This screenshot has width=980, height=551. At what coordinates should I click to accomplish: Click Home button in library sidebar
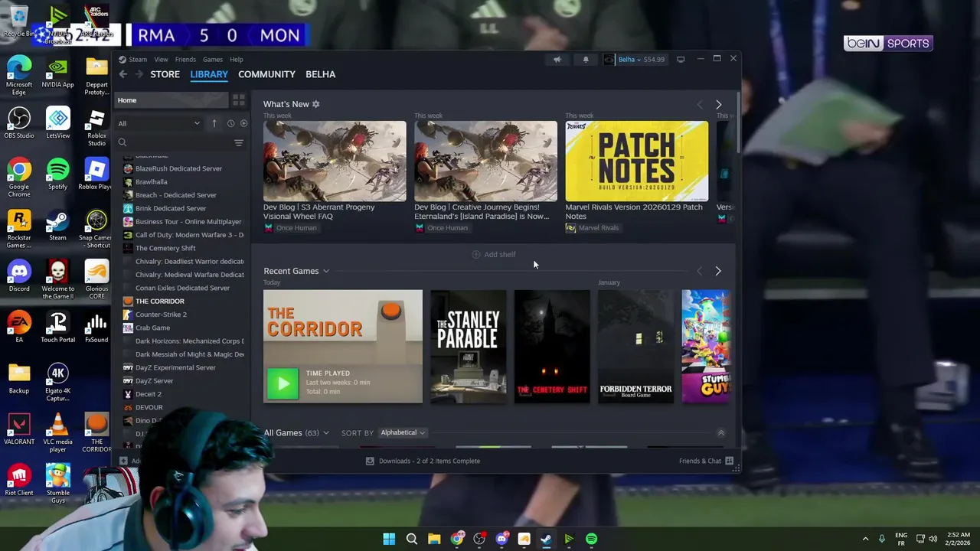(x=171, y=100)
